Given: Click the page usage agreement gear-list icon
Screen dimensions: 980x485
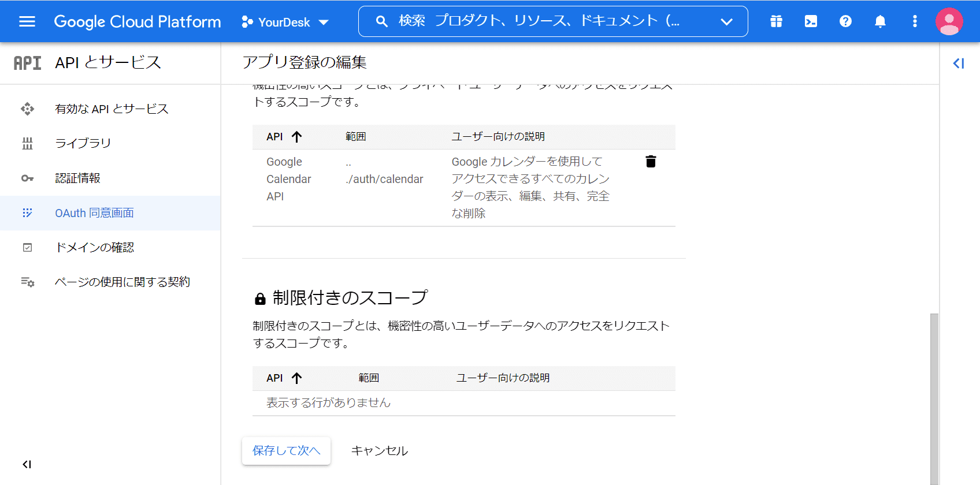Looking at the screenshot, I should (27, 282).
